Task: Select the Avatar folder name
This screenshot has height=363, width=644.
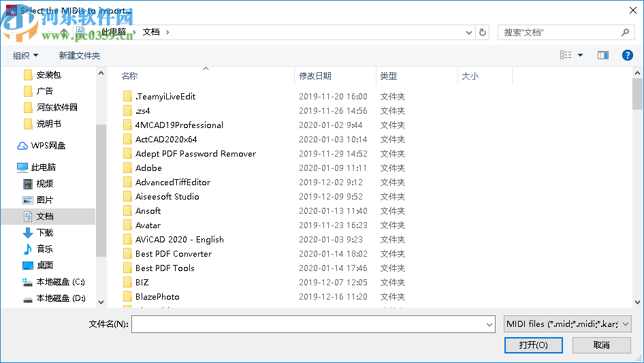Action: pyautogui.click(x=148, y=225)
